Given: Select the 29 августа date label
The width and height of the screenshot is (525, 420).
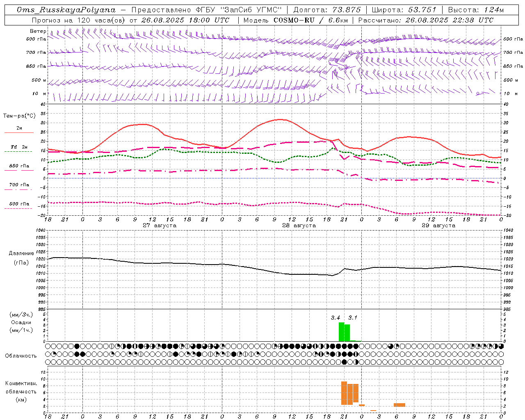Looking at the screenshot, I should click(x=438, y=226).
